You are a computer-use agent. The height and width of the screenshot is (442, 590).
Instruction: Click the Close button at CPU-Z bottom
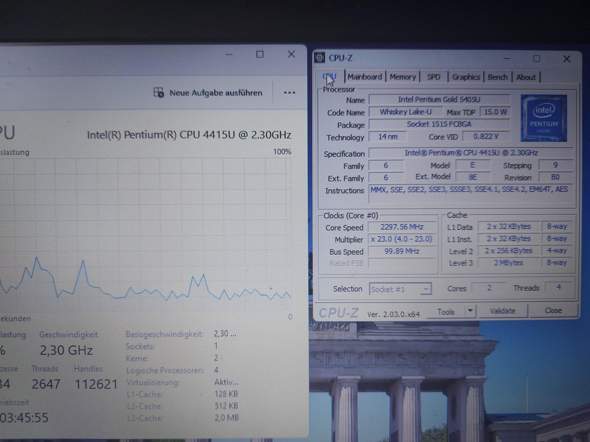click(x=553, y=310)
